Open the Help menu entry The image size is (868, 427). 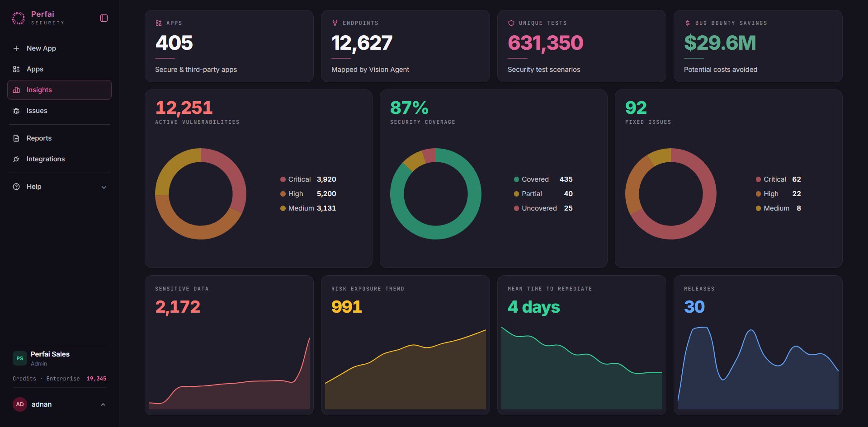pyautogui.click(x=59, y=187)
